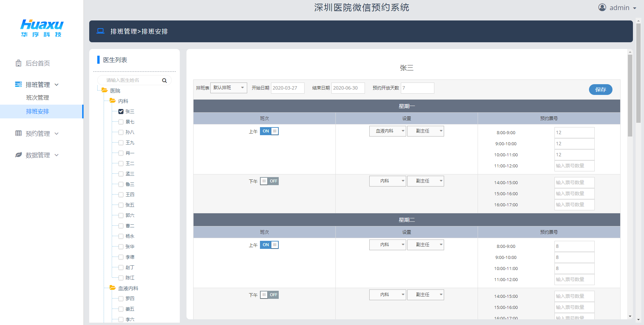
Task: Open Monday morning 血液内科 department dropdown
Action: [387, 131]
